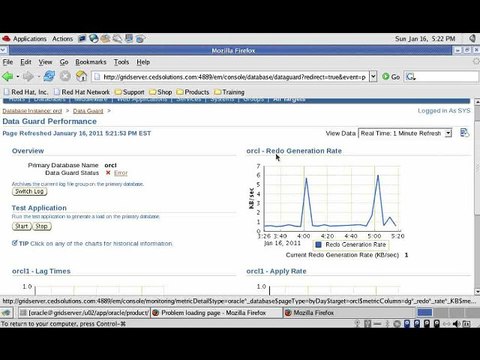The image size is (480, 360).
Task: Click the Data Guard Status Error link
Action: pos(121,173)
